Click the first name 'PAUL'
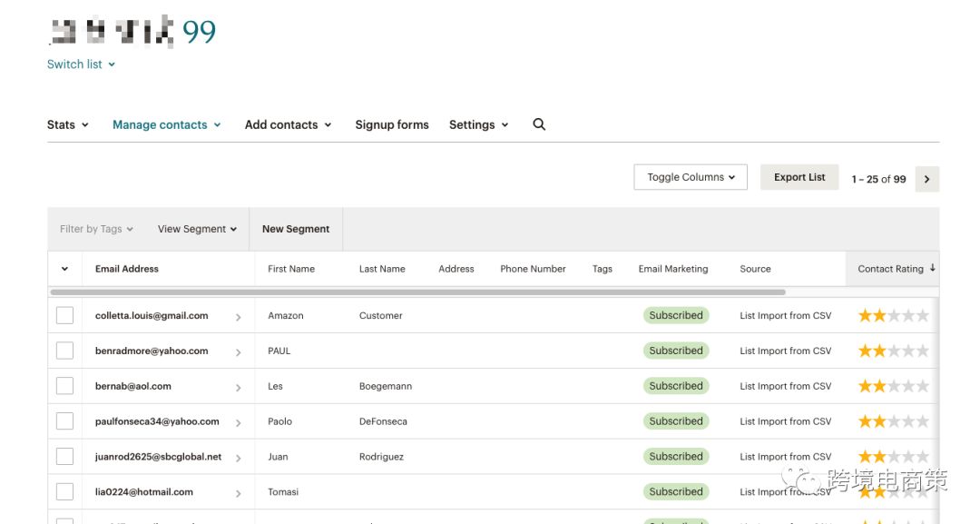This screenshot has width=980, height=524. [279, 351]
